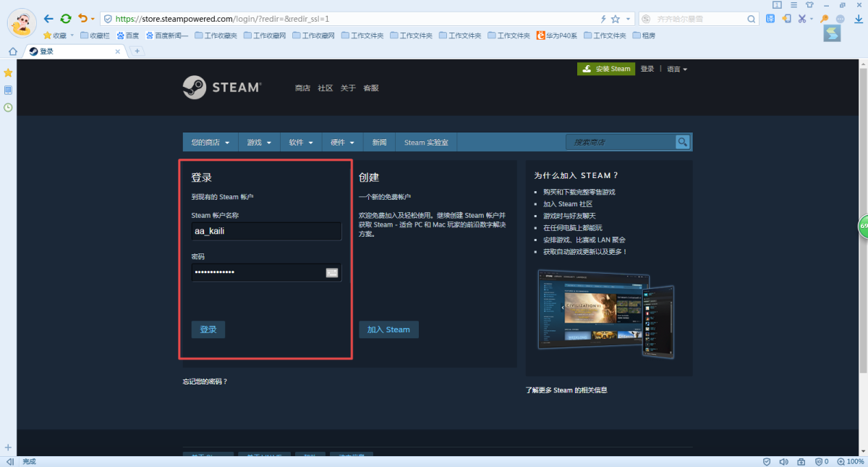Open the 语言 language dropdown

coord(676,69)
